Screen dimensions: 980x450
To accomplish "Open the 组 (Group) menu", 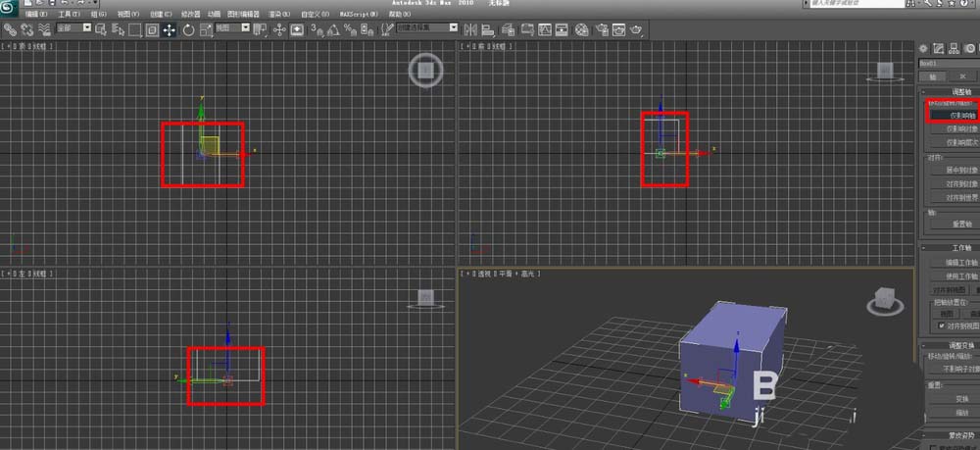I will coord(99,14).
